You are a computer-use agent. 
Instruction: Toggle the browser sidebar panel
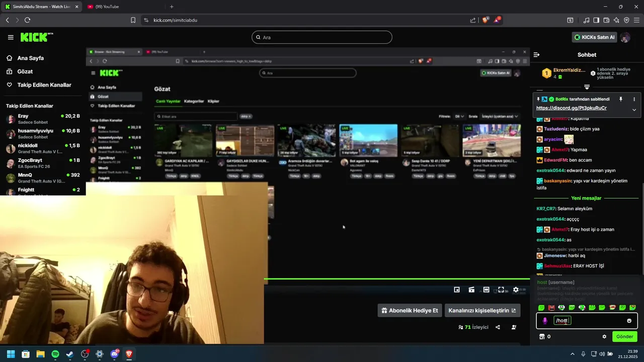[x=596, y=20]
